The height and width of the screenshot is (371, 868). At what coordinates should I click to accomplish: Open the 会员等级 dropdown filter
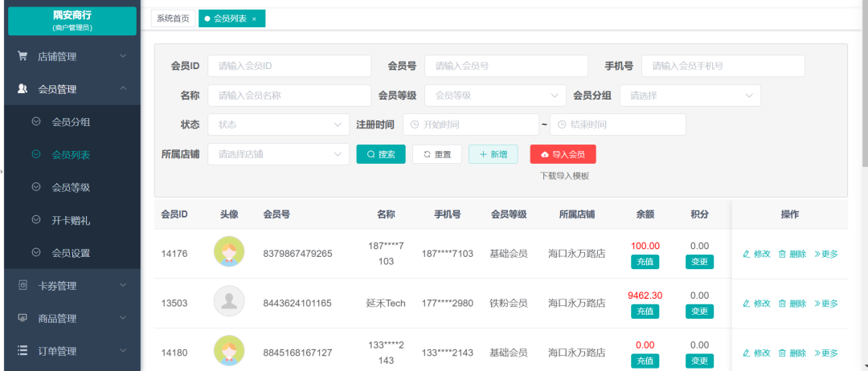click(x=496, y=96)
